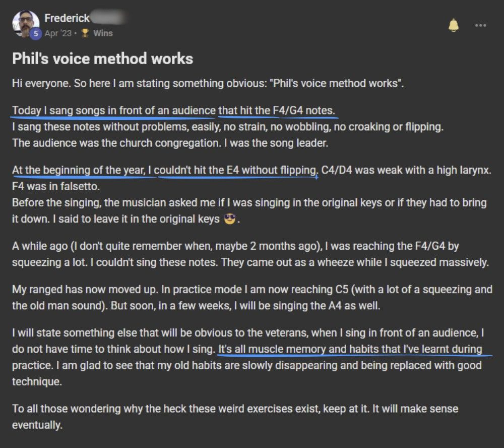Click the post title "Phil's voice method works"
Screen dimensions: 504x448
[x=103, y=59]
